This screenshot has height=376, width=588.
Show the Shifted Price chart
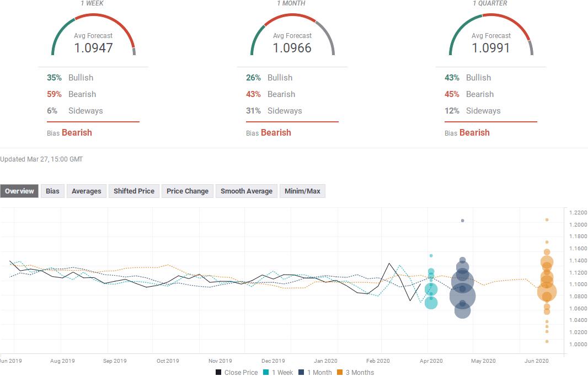coord(134,191)
